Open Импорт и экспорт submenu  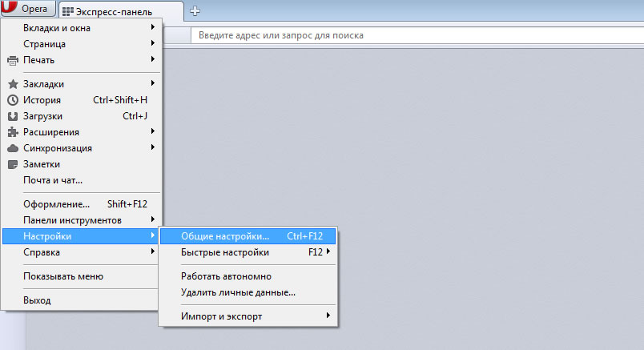click(x=248, y=316)
